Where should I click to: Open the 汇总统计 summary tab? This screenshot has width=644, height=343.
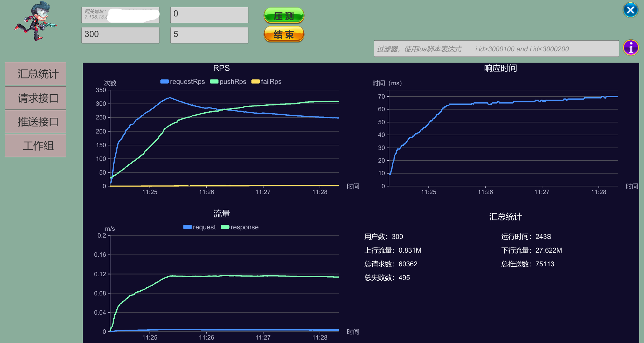(x=36, y=74)
